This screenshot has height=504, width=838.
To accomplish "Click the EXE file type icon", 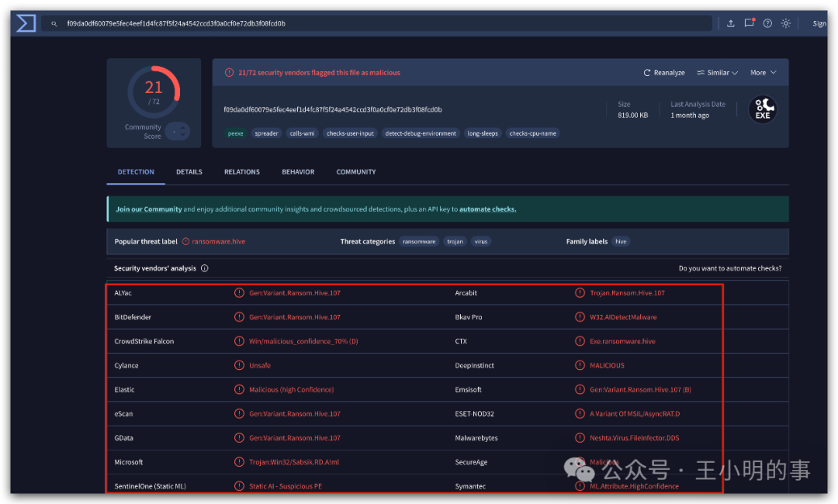I will [763, 109].
